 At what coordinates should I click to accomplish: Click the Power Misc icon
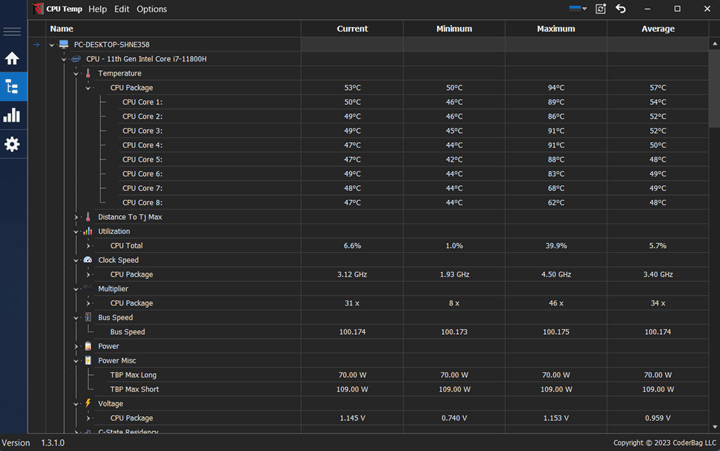(x=88, y=360)
